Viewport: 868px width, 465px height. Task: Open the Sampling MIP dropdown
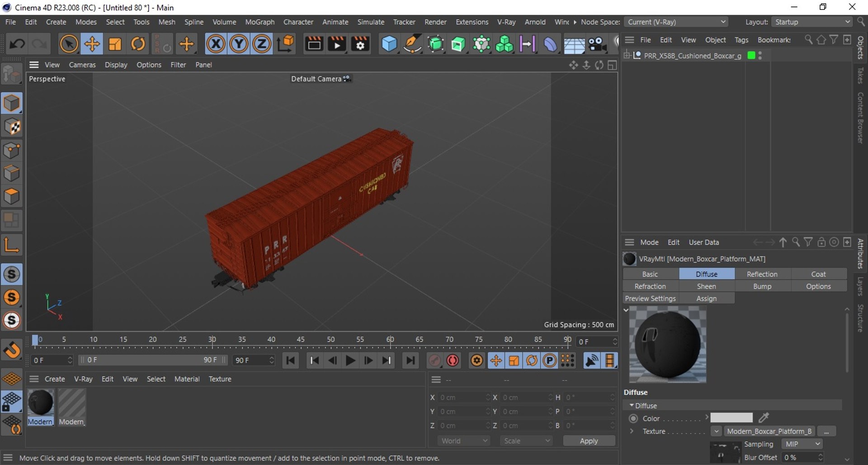(802, 444)
